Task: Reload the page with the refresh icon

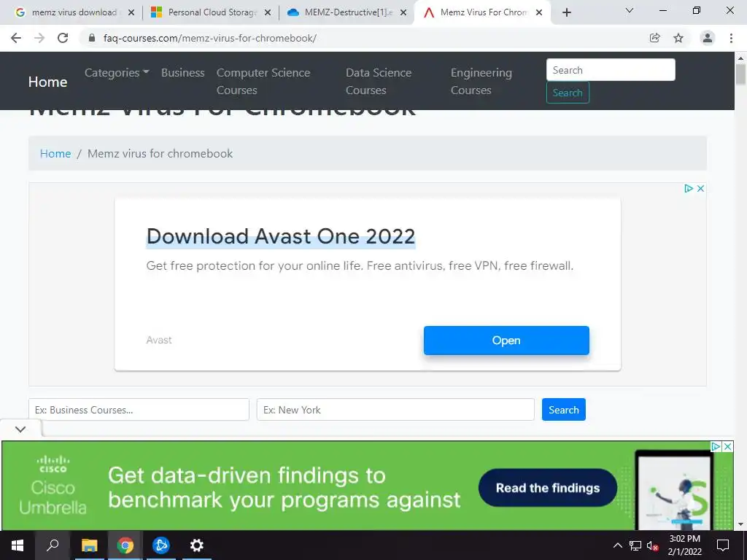Action: (63, 38)
